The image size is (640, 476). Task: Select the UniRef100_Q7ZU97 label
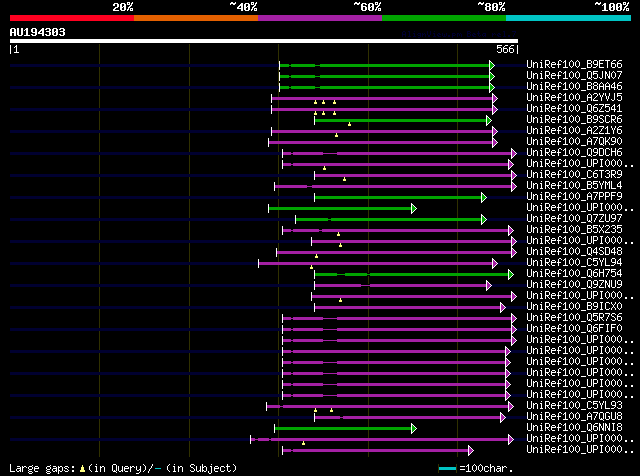pyautogui.click(x=574, y=218)
